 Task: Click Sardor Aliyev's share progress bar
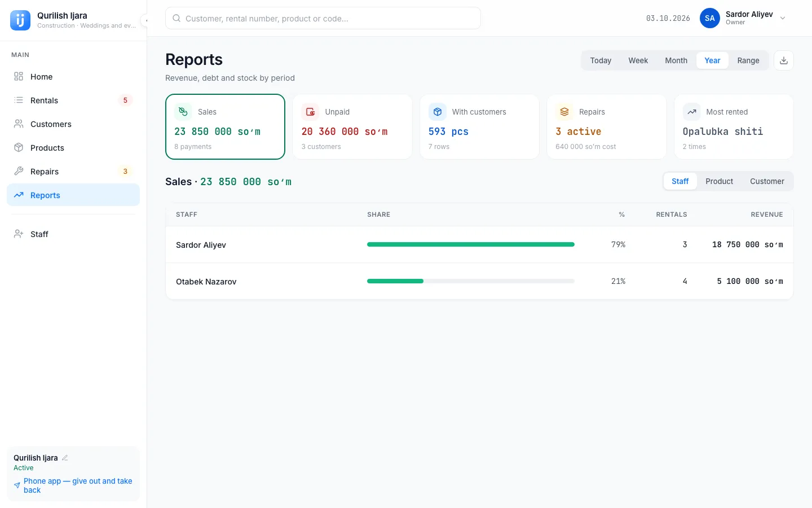[471, 244]
